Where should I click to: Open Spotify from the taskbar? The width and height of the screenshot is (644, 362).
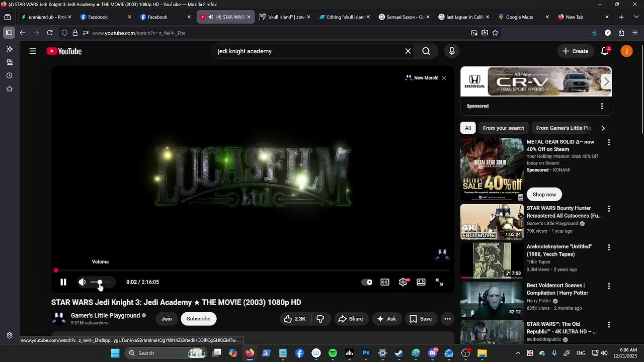pos(333,353)
